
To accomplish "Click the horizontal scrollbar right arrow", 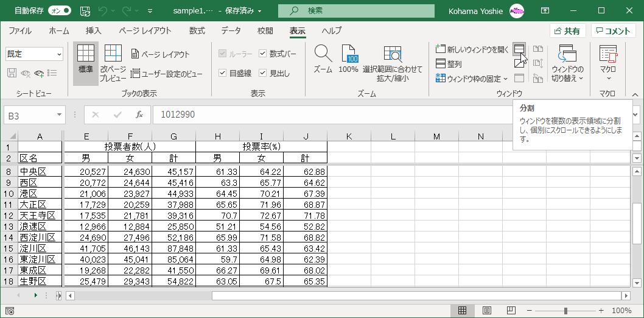I will (626, 295).
